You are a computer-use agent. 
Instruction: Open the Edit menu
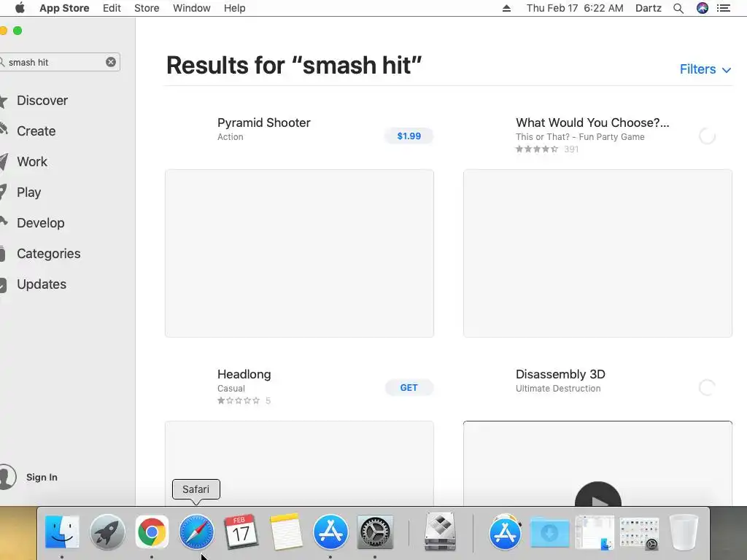click(x=112, y=8)
